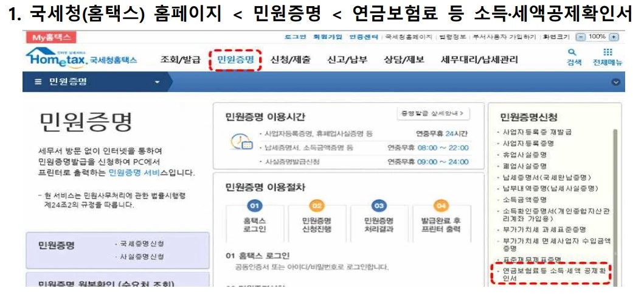This screenshot has height=305, width=644.
Task: Open 국세증명신청 link
Action: pos(142,244)
